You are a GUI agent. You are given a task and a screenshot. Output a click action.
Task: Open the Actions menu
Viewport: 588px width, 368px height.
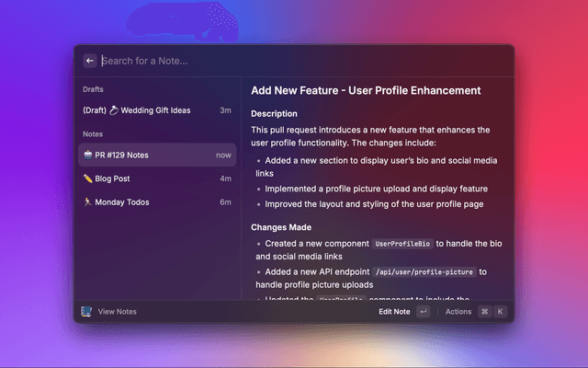tap(458, 312)
